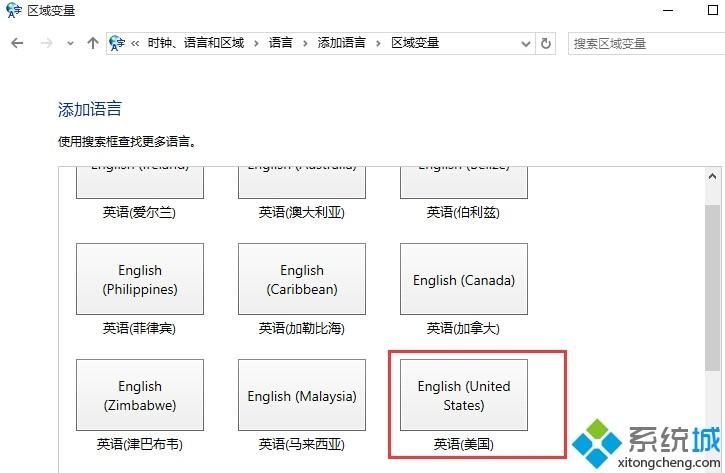This screenshot has height=473, width=725.
Task: Open 语言 breadcrumb item
Action: coord(281,43)
